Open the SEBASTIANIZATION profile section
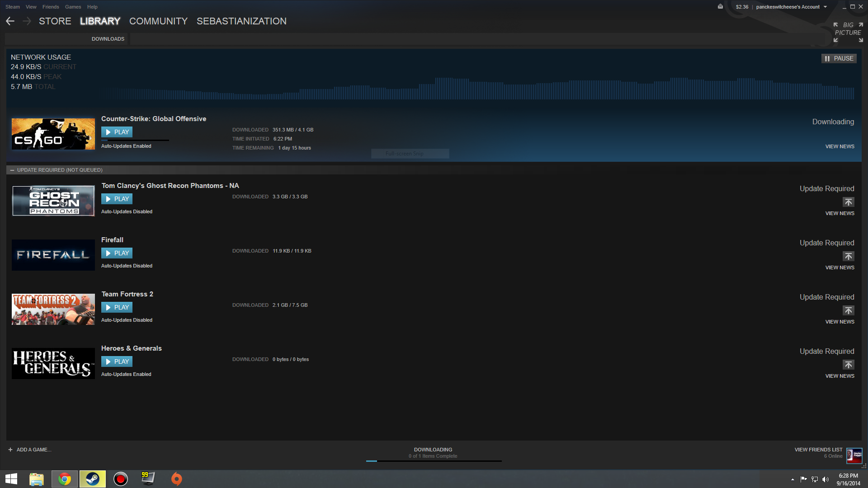 pyautogui.click(x=241, y=21)
